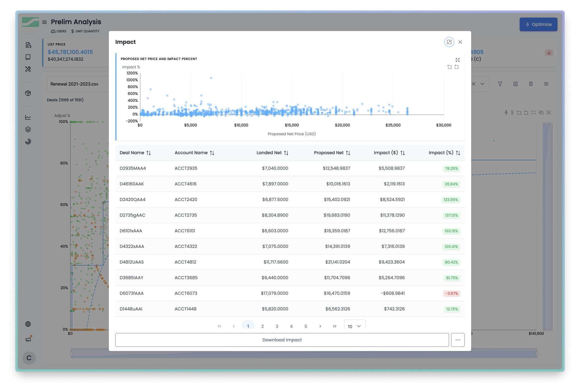Click list price $45,781,100.4015
This screenshot has width=580, height=392.
pos(70,52)
